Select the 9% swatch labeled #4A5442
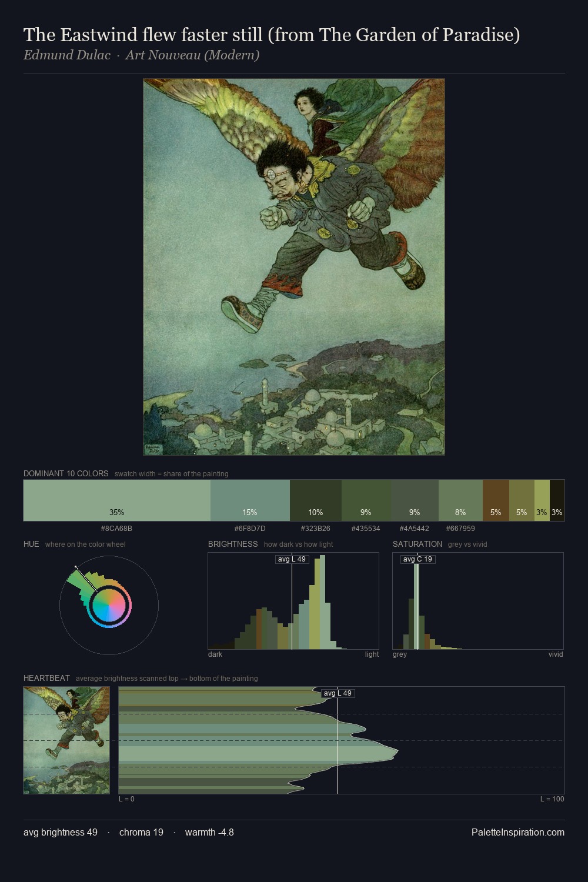 point(415,500)
